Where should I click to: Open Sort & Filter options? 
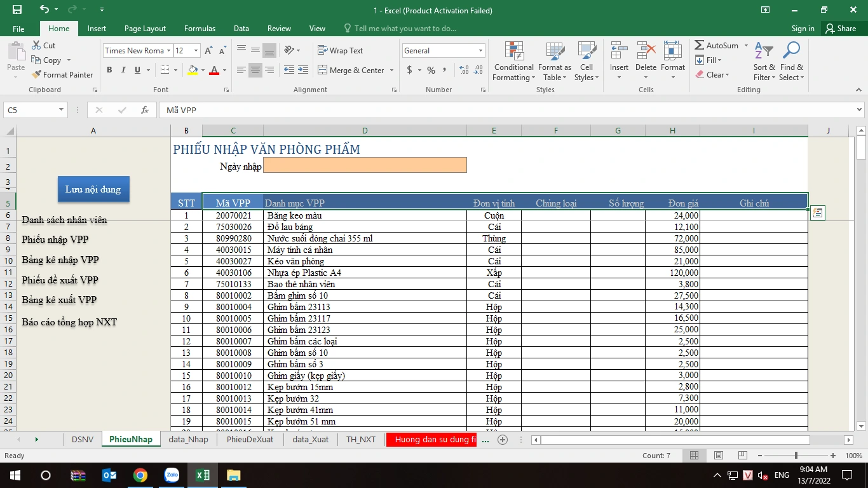point(764,62)
